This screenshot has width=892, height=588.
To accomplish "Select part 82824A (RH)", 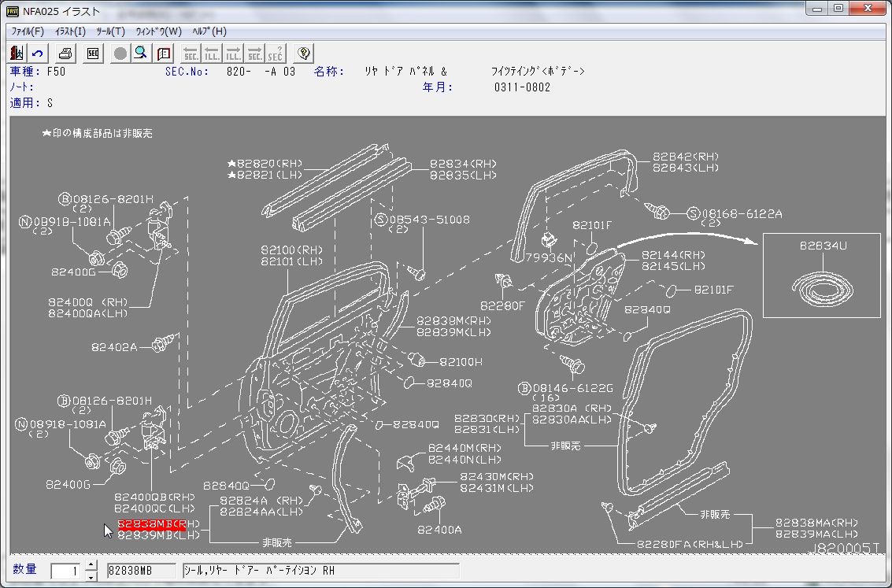I will (x=261, y=501).
